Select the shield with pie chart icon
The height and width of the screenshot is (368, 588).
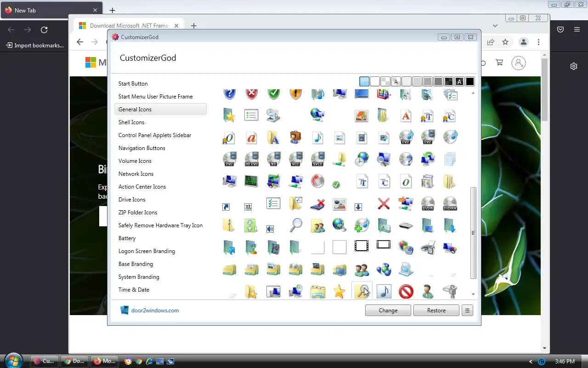[x=406, y=247]
